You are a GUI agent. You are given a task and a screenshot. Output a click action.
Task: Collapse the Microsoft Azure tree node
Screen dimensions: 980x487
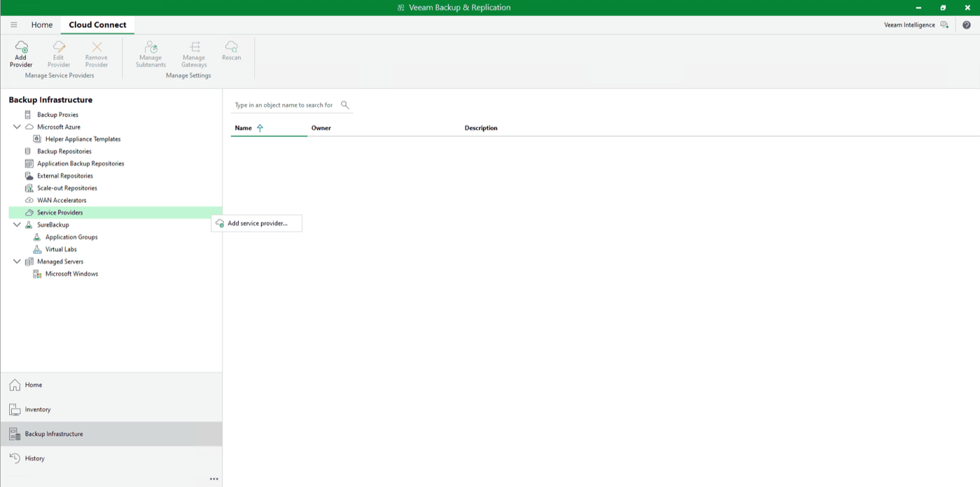[x=17, y=127]
